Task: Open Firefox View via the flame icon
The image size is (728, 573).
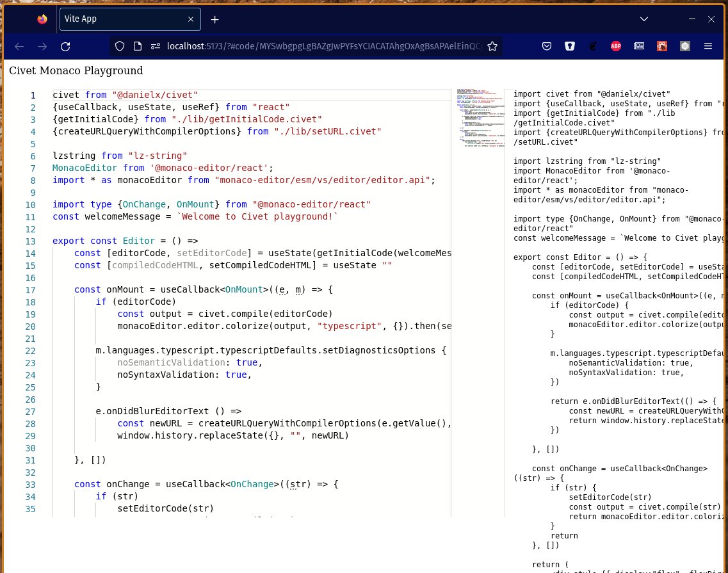Action: tap(42, 19)
